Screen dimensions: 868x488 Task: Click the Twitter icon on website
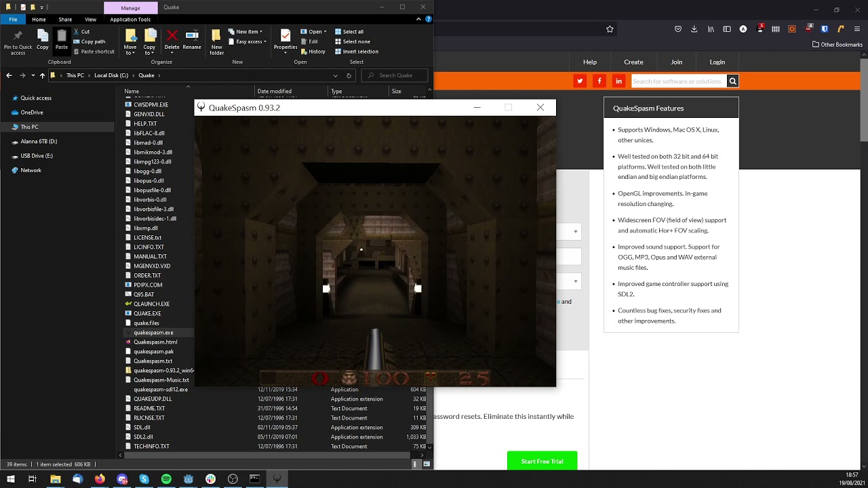point(580,81)
